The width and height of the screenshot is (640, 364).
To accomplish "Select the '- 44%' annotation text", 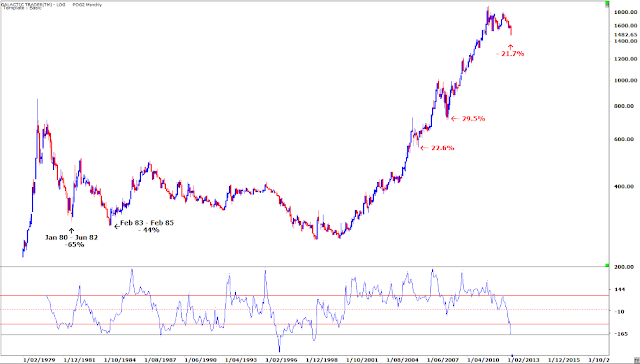I will 149,230.
